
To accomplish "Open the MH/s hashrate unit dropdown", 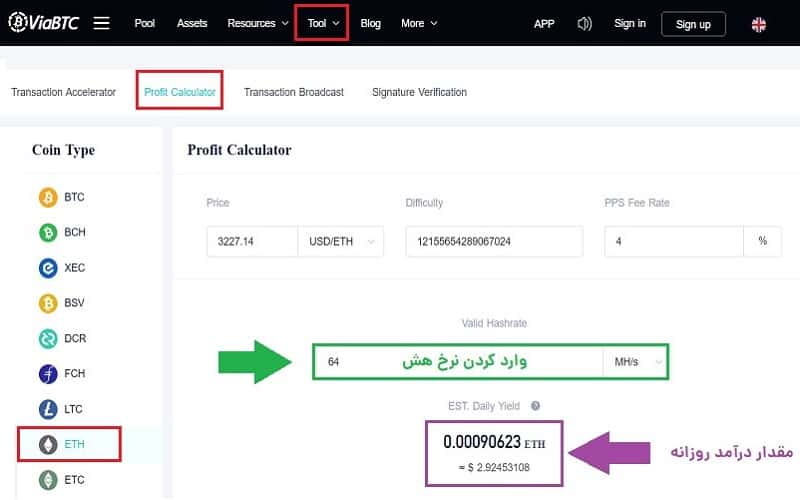I will (636, 362).
